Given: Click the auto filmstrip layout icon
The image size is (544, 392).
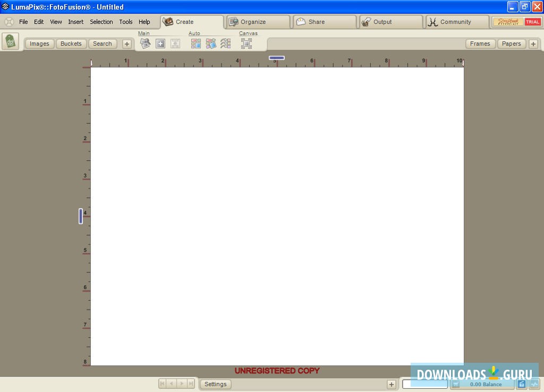Looking at the screenshot, I should click(x=225, y=44).
